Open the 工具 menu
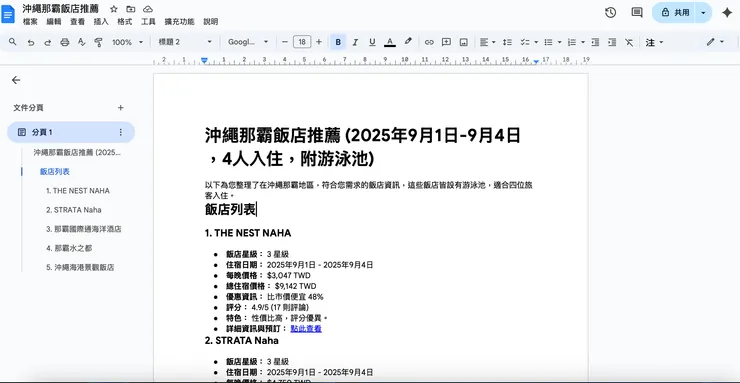 point(148,22)
